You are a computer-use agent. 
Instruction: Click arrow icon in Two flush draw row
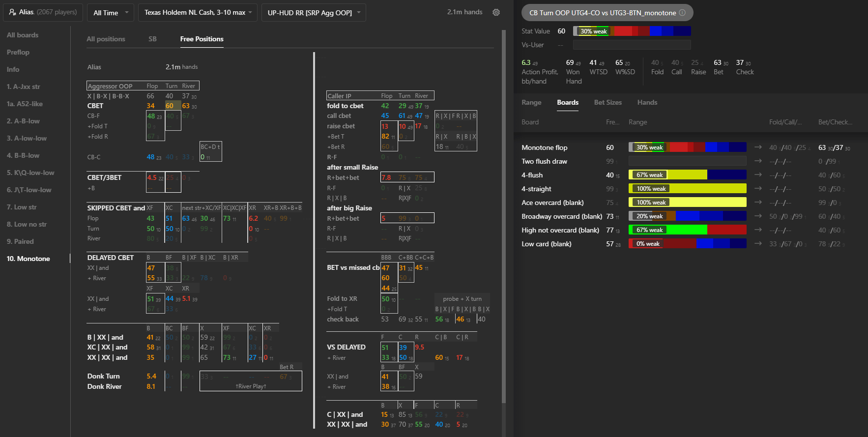coord(758,161)
